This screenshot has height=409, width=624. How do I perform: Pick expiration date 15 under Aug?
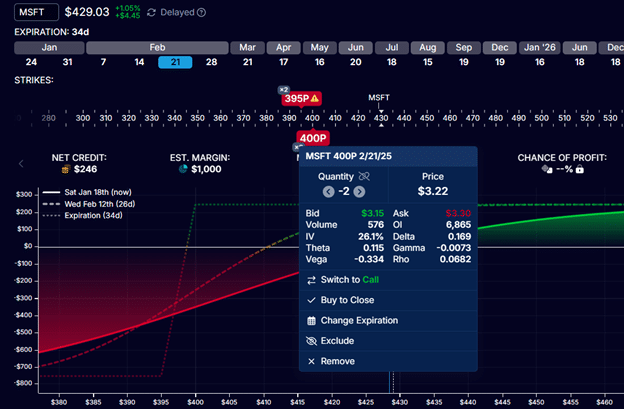coord(427,62)
